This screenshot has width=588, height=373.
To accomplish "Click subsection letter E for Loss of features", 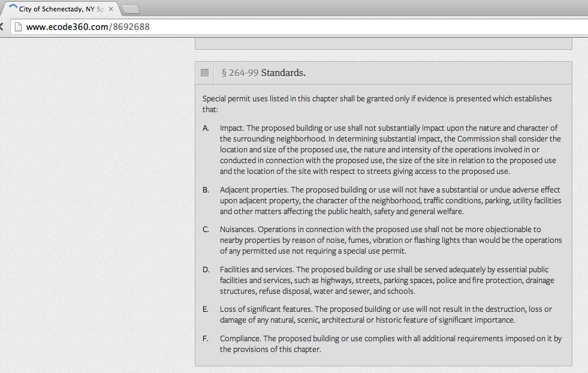I will pos(206,309).
